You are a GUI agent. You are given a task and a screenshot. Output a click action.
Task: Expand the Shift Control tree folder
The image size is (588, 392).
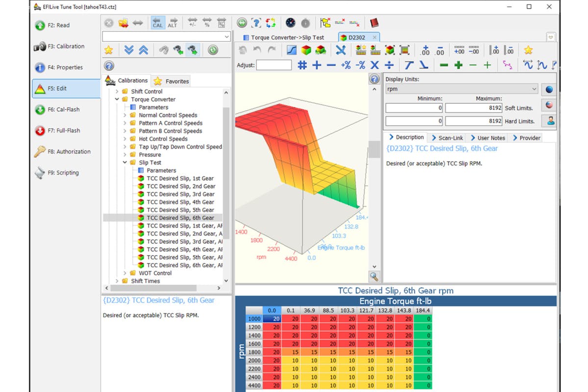(117, 92)
